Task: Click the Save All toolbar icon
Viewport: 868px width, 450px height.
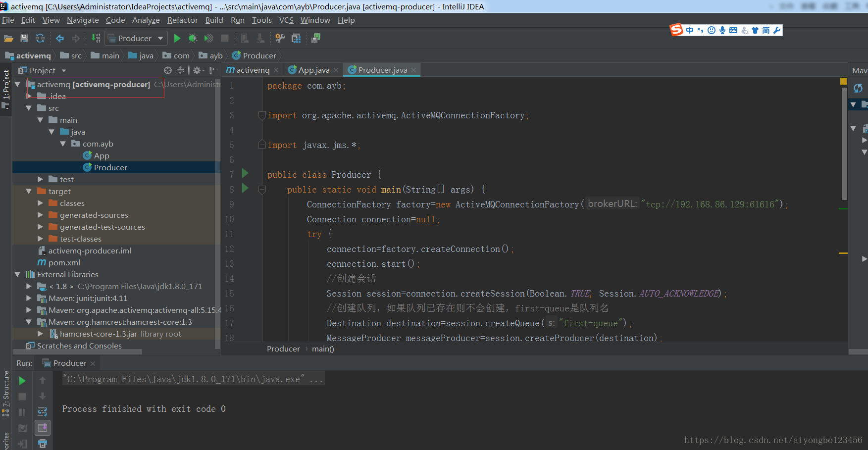Action: click(24, 38)
